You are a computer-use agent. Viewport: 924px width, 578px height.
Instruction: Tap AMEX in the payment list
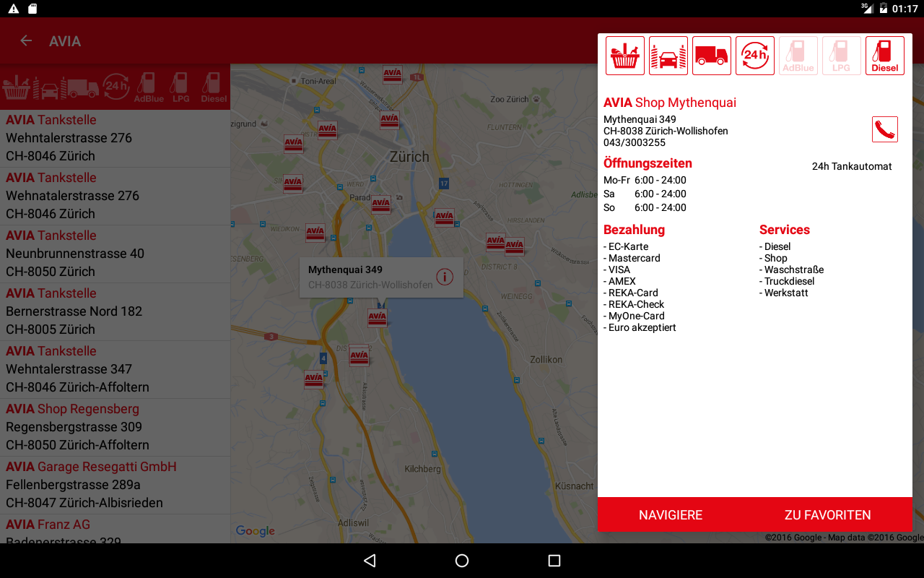point(619,281)
